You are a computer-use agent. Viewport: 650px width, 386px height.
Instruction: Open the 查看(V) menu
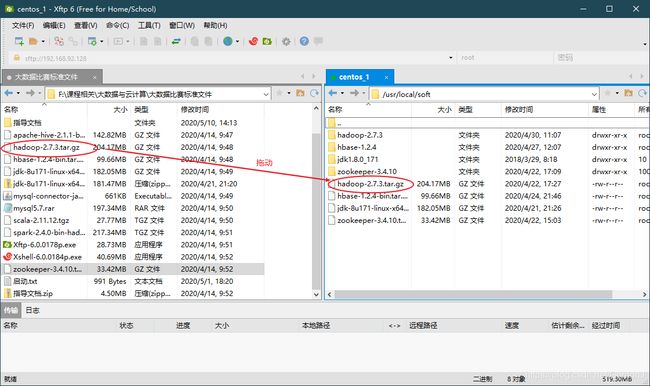pyautogui.click(x=85, y=25)
